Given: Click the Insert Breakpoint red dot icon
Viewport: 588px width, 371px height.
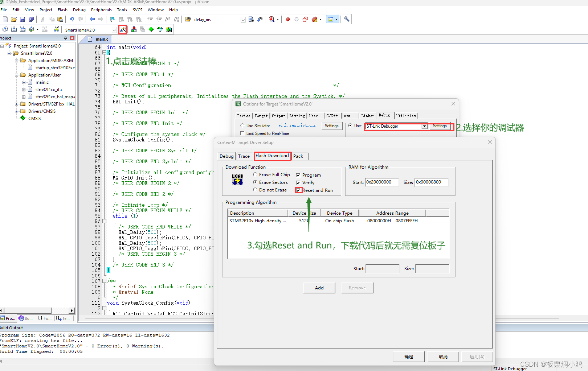Looking at the screenshot, I should [x=287, y=19].
